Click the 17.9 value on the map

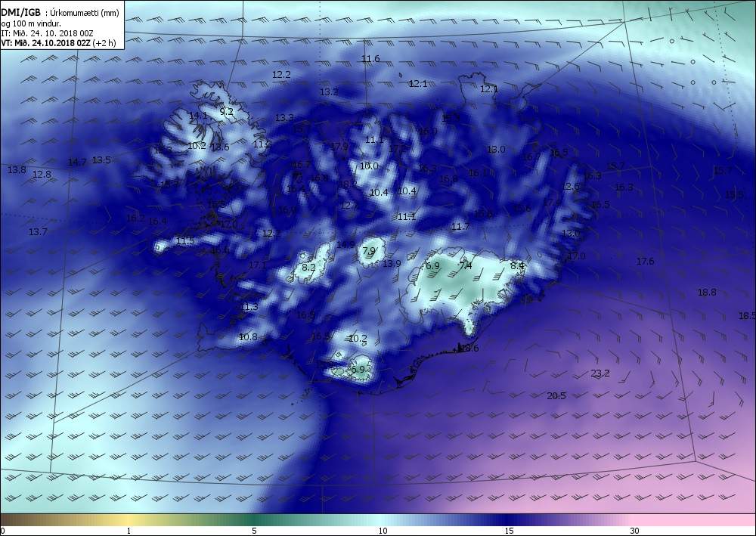click(339, 147)
